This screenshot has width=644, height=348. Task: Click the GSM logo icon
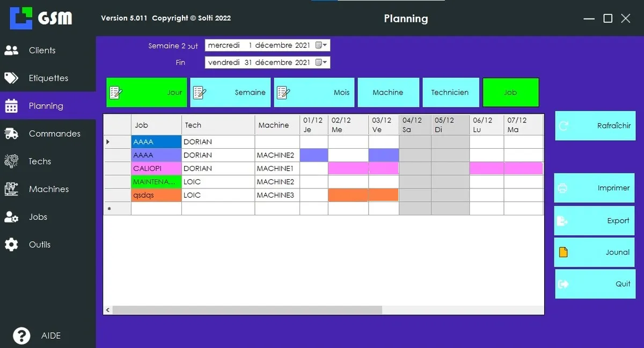click(21, 18)
